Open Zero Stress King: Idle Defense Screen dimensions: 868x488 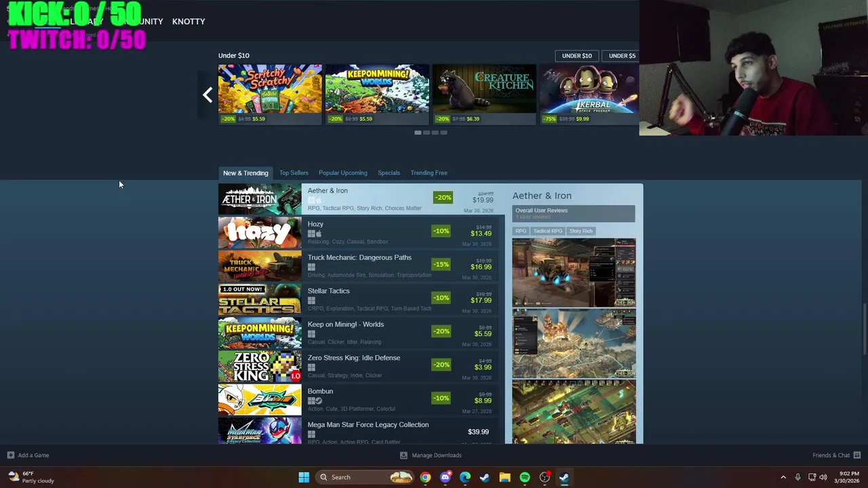coord(361,367)
